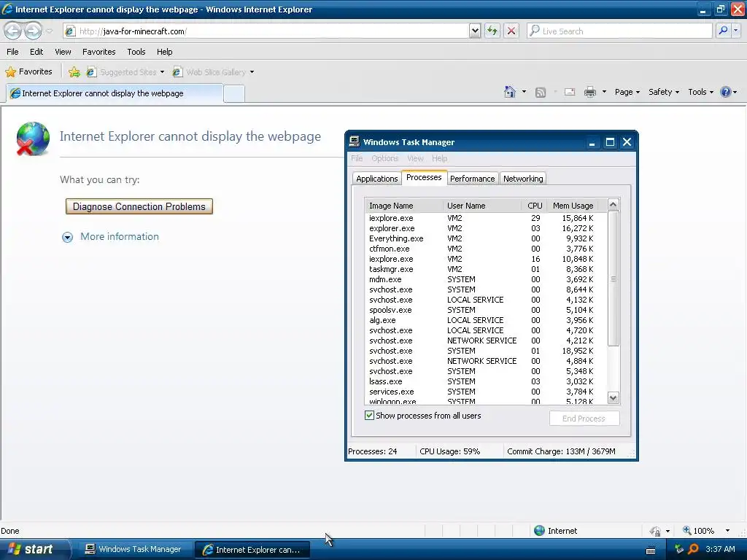Click the Favorites star icon
Screen dimensions: 747x560
pyautogui.click(x=10, y=72)
